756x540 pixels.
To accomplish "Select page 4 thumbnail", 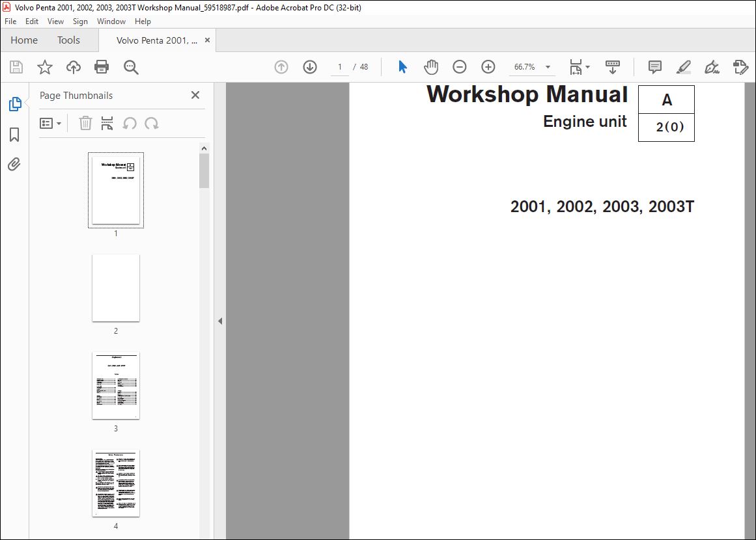I will (116, 483).
